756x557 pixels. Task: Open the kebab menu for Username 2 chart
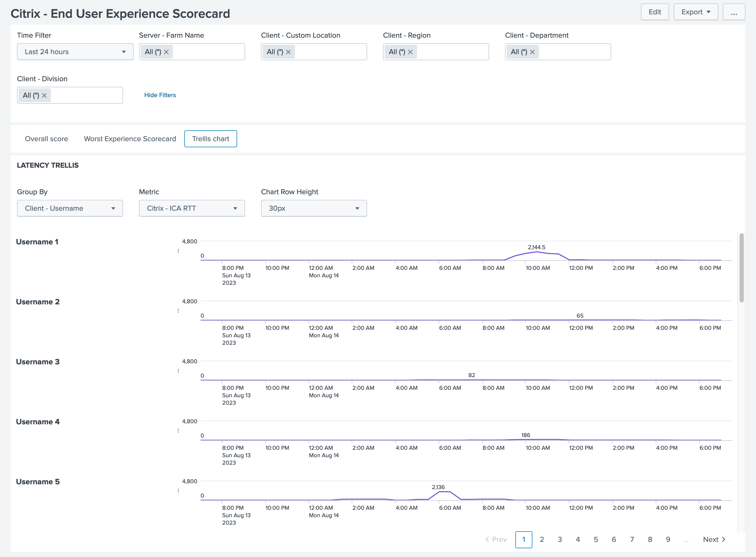(178, 310)
